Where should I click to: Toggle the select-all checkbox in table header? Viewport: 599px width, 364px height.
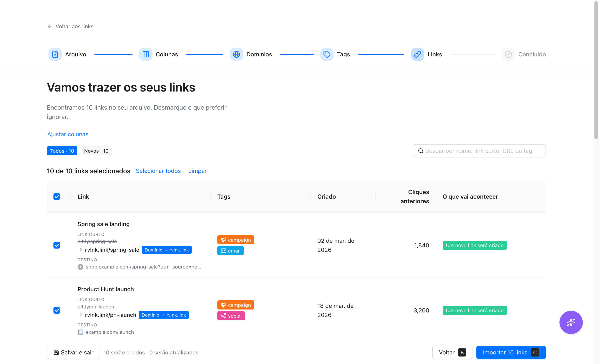pyautogui.click(x=57, y=197)
